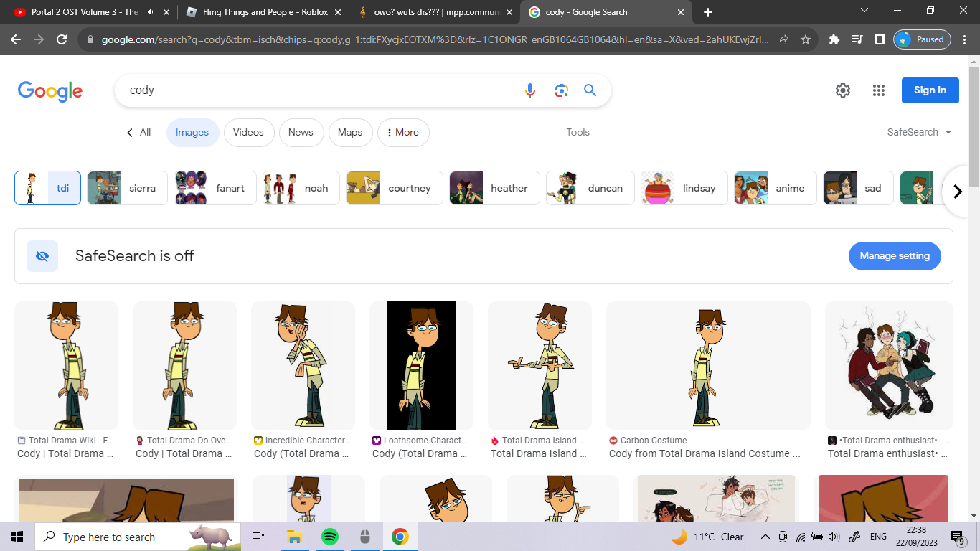Open the Google apps grid
980x551 pixels.
(x=879, y=90)
